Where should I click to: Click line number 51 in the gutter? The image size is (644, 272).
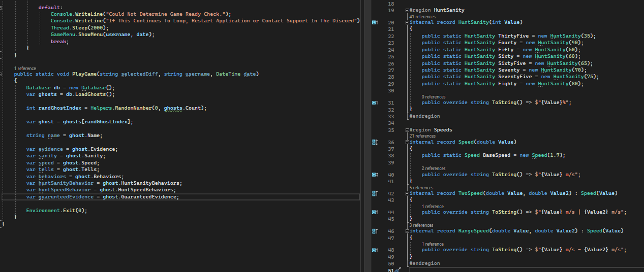click(391, 270)
